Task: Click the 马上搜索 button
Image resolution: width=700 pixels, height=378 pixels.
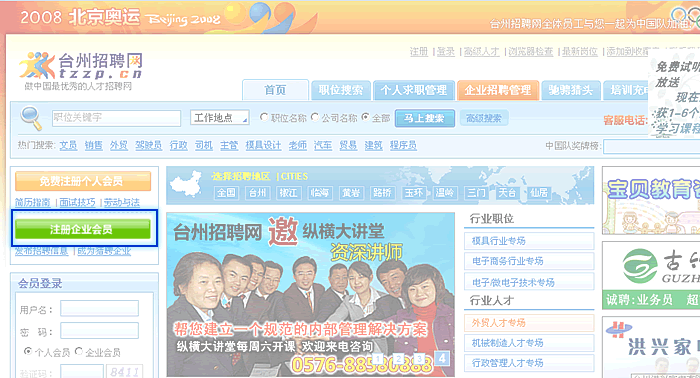Action: pos(425,118)
